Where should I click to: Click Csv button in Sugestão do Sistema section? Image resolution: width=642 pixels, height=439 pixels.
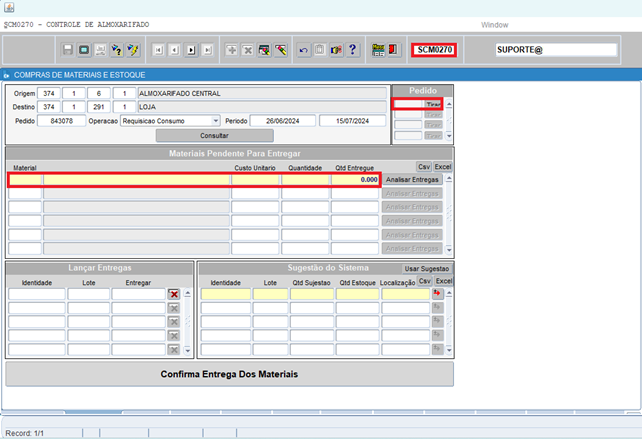click(x=425, y=281)
